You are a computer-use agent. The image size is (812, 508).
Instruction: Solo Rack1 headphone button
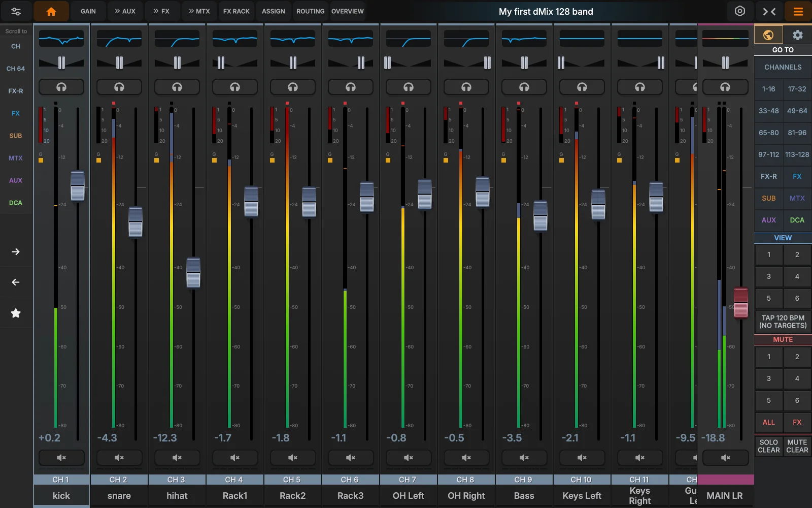235,87
